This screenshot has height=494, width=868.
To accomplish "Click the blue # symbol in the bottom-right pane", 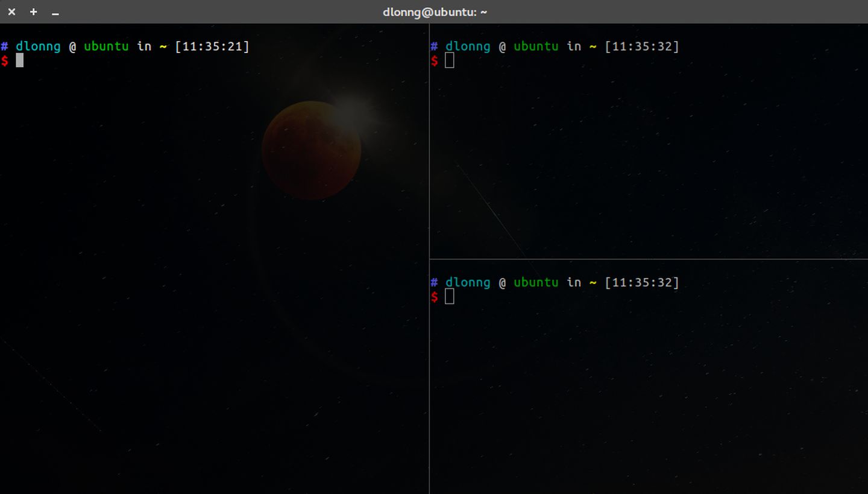I will 435,282.
